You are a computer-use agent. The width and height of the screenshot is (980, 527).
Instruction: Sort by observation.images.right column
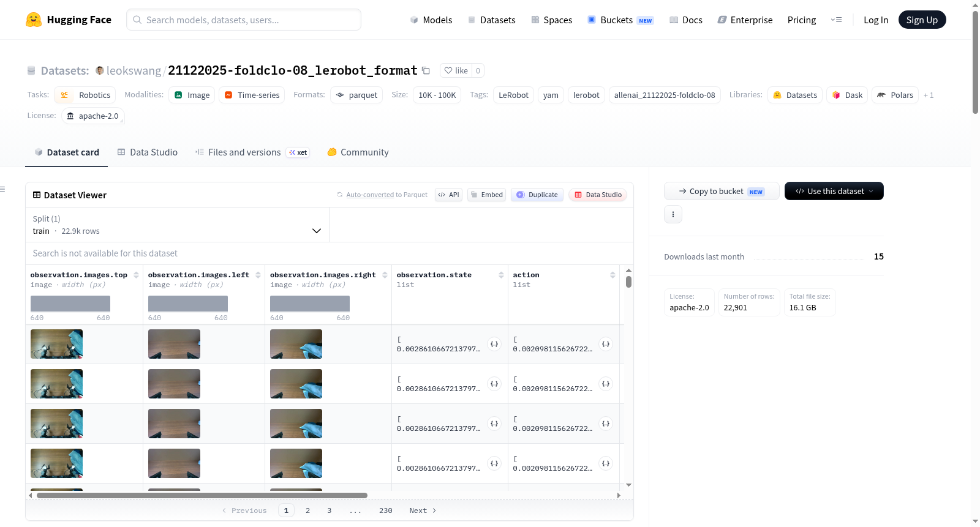tap(385, 275)
